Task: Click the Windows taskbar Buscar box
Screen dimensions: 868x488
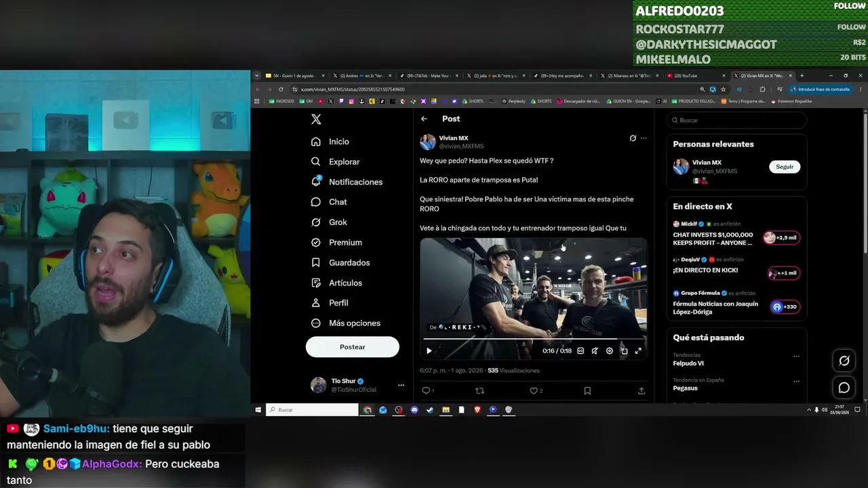Action: tap(312, 410)
